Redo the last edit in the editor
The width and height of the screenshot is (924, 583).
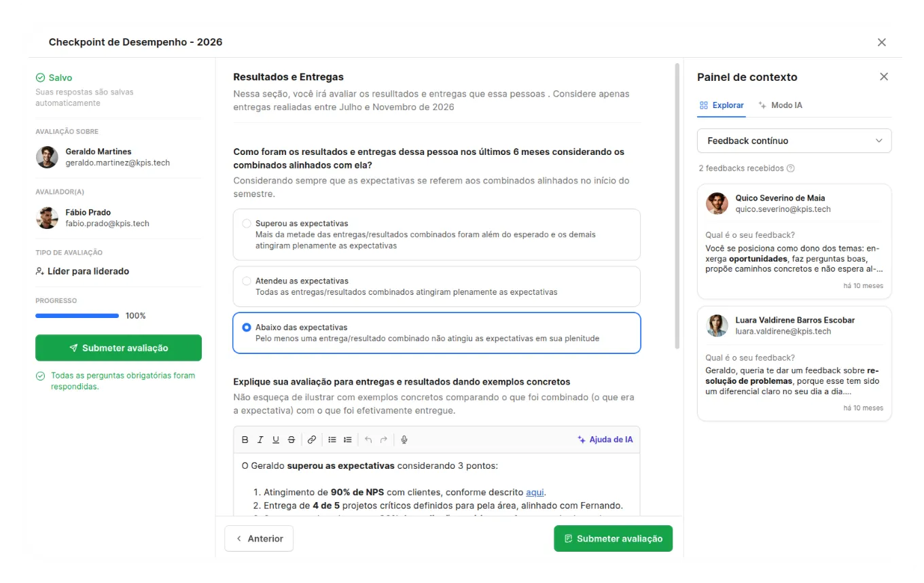click(384, 440)
